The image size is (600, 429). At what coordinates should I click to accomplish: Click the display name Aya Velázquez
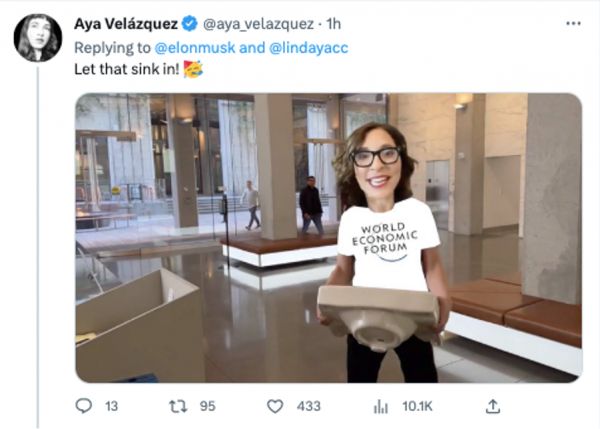click(129, 23)
